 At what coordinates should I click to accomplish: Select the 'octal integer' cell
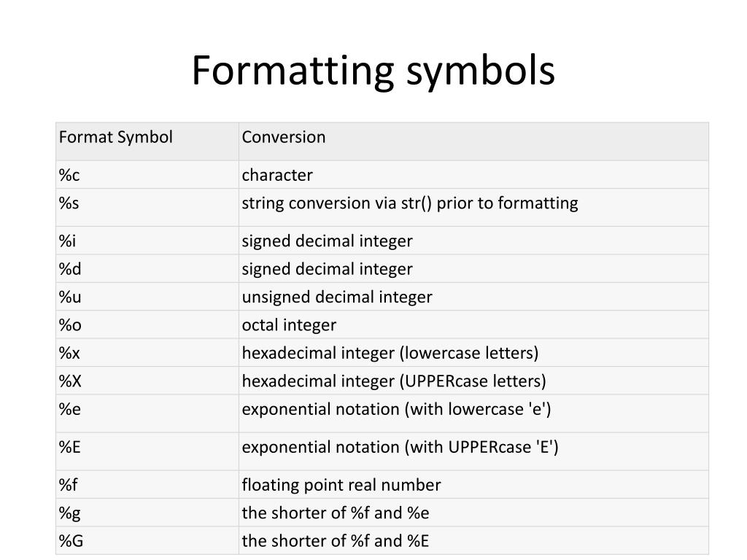coord(473,324)
